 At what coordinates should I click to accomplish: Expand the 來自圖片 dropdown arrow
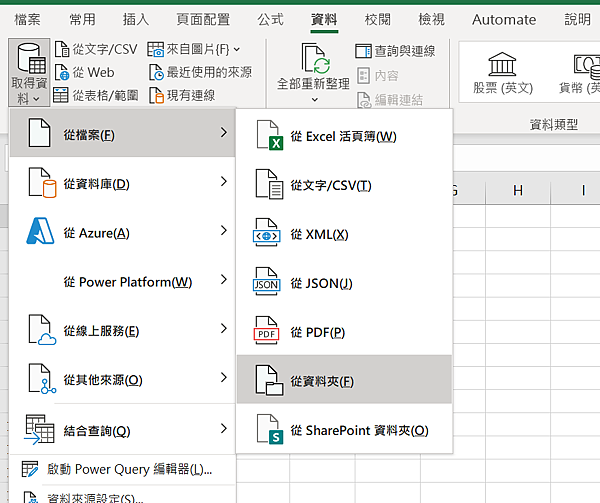237,49
